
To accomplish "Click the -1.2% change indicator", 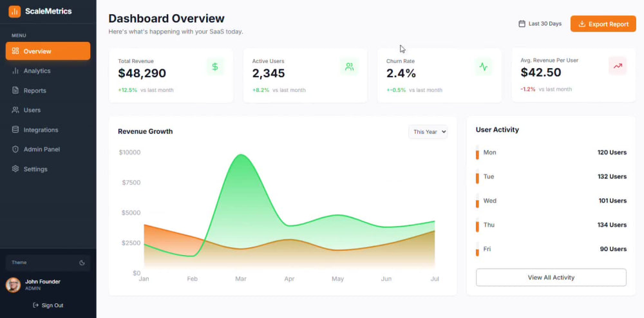I will point(528,89).
